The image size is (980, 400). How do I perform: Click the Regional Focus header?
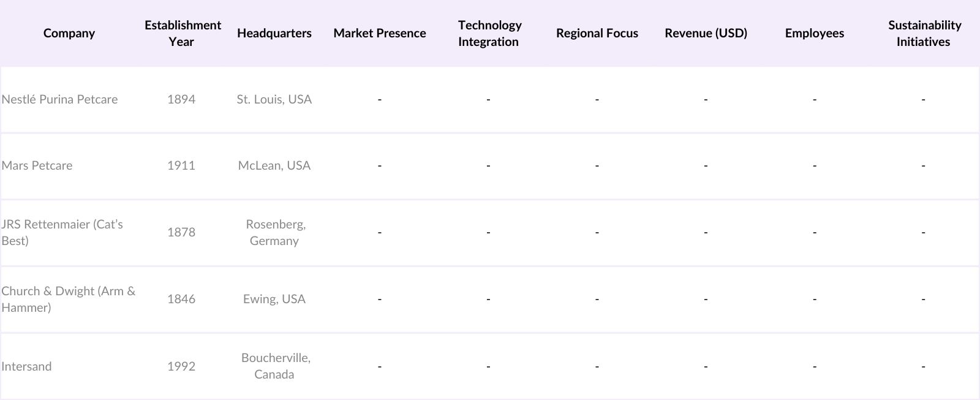coord(597,33)
